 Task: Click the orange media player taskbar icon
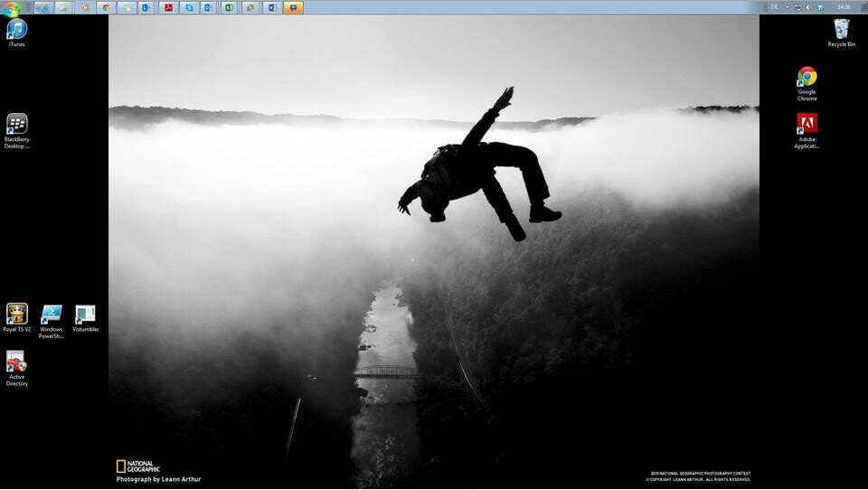85,7
